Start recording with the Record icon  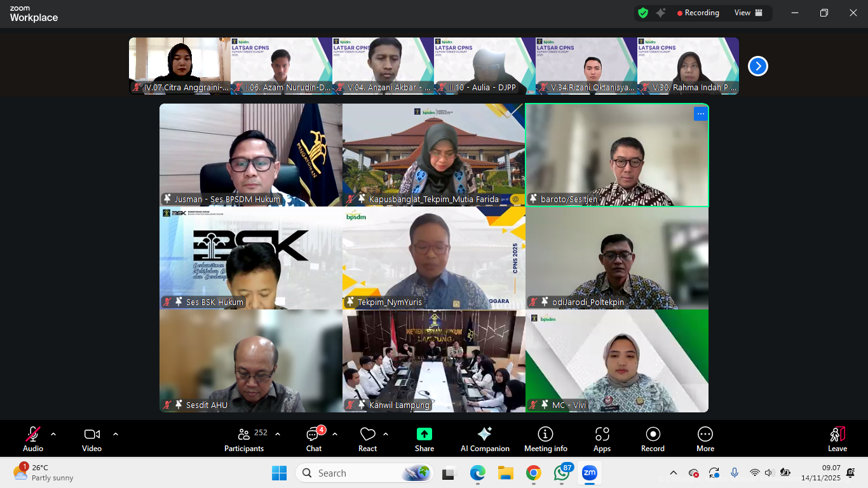tap(653, 438)
